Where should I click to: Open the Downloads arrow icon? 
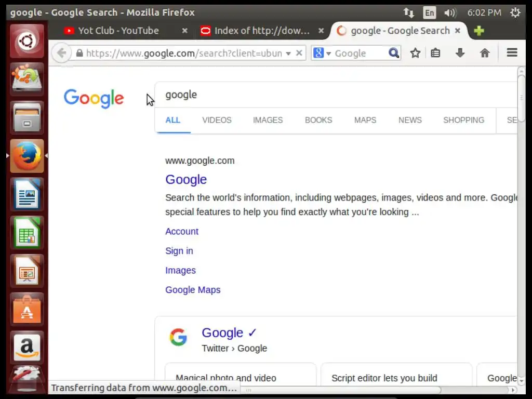click(x=460, y=53)
